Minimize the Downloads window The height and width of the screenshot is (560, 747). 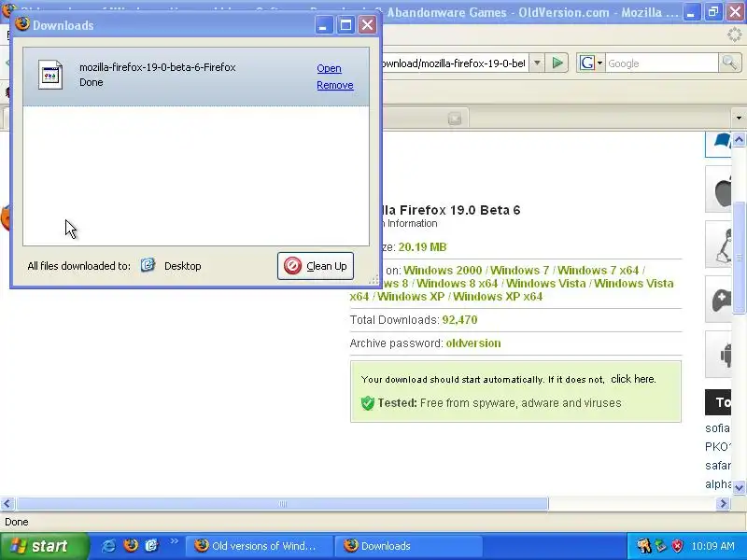tap(323, 25)
